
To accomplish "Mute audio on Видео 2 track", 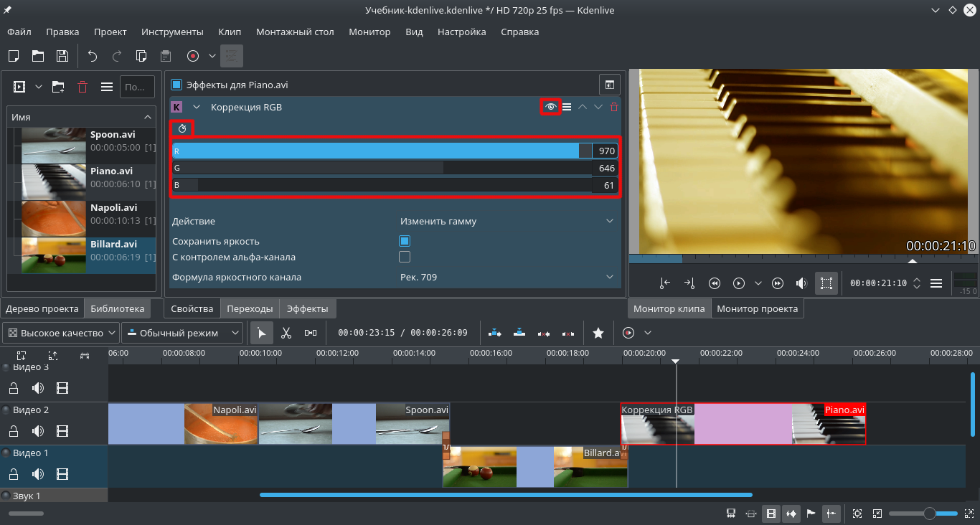I will coord(38,431).
